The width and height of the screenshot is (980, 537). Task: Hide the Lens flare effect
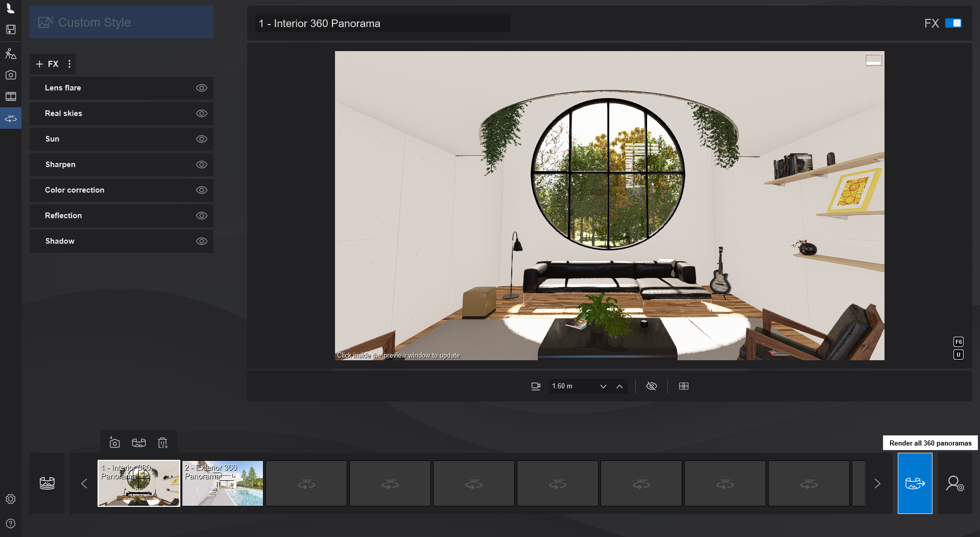click(202, 88)
